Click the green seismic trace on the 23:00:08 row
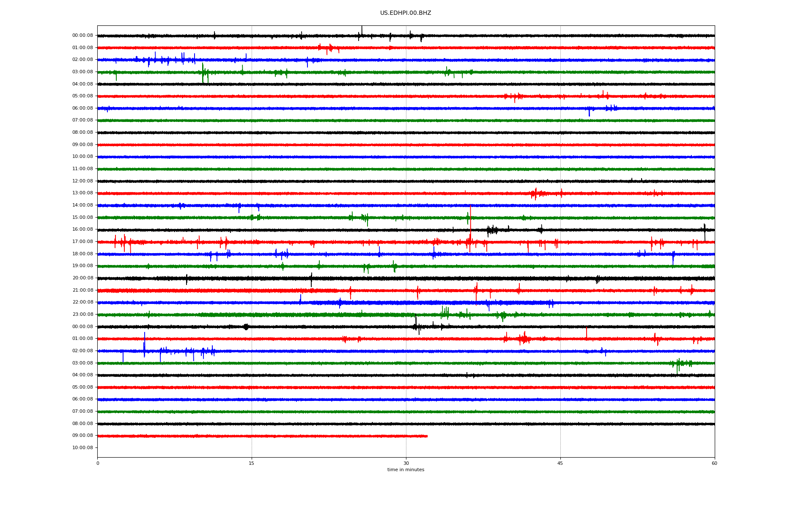Image resolution: width=812 pixels, height=508 pixels. pyautogui.click(x=406, y=315)
